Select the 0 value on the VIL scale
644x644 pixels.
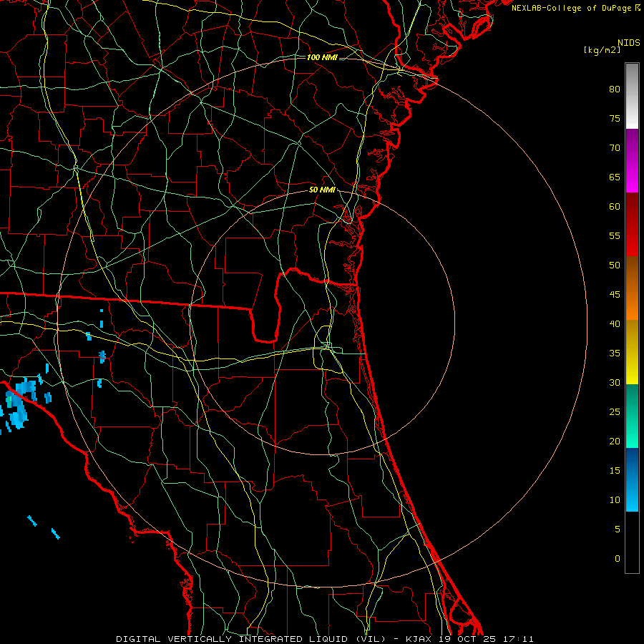[x=618, y=559]
